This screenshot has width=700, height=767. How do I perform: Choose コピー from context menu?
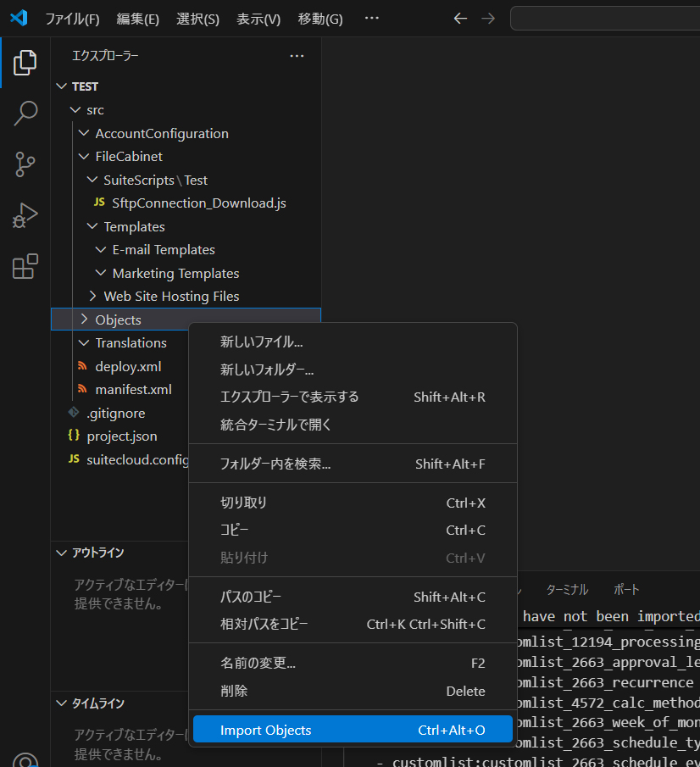[353, 530]
